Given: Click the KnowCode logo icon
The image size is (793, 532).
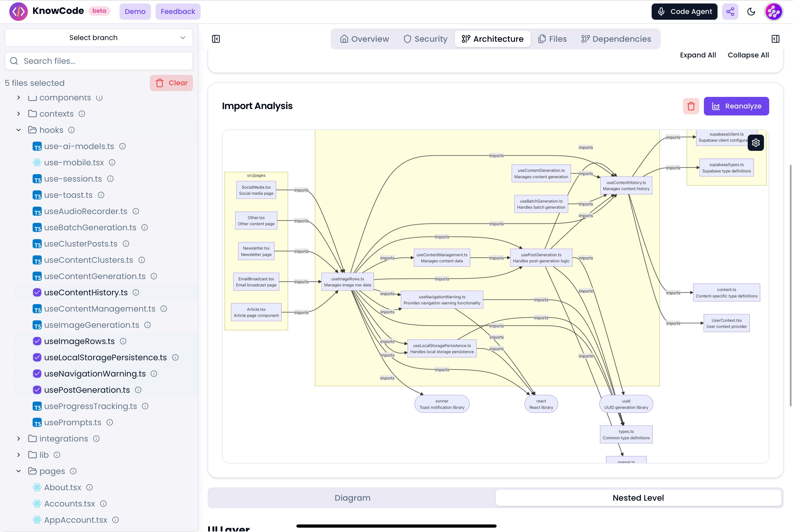Looking at the screenshot, I should tap(18, 12).
